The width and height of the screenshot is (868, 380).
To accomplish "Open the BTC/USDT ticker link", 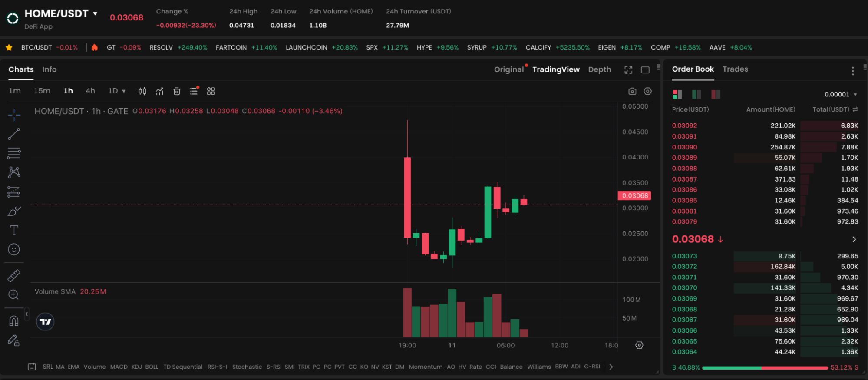I will coord(50,47).
